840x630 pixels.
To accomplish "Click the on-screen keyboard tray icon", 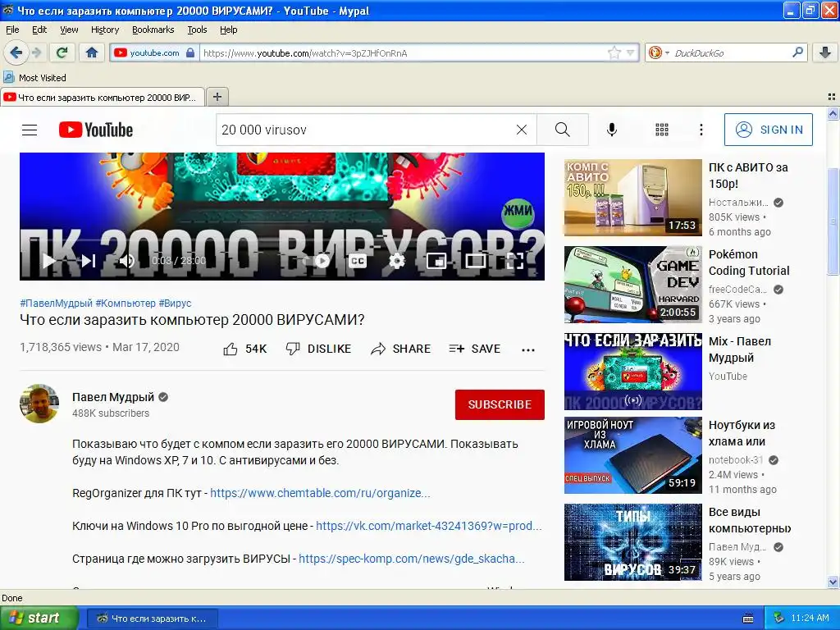I will pyautogui.click(x=748, y=619).
